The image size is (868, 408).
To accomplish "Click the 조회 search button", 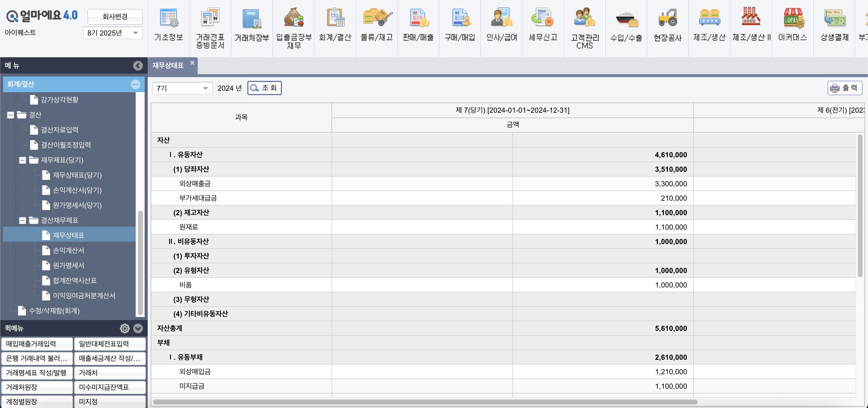I will tap(265, 88).
